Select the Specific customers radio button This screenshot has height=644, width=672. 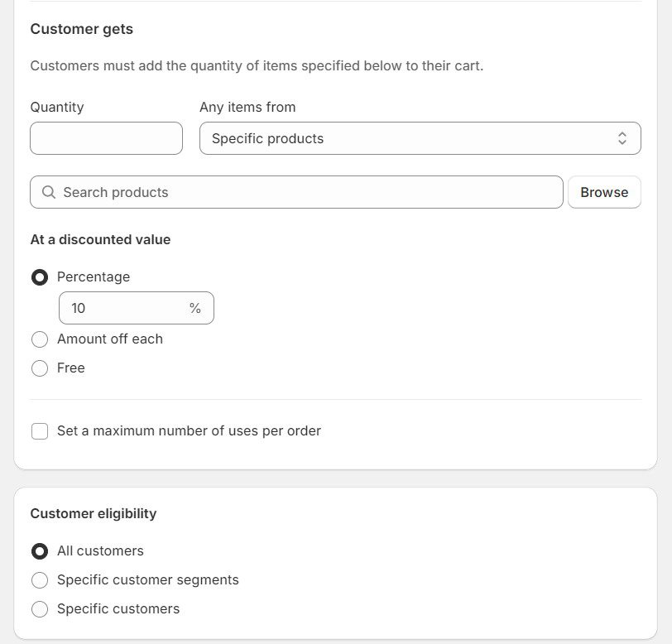[40, 609]
